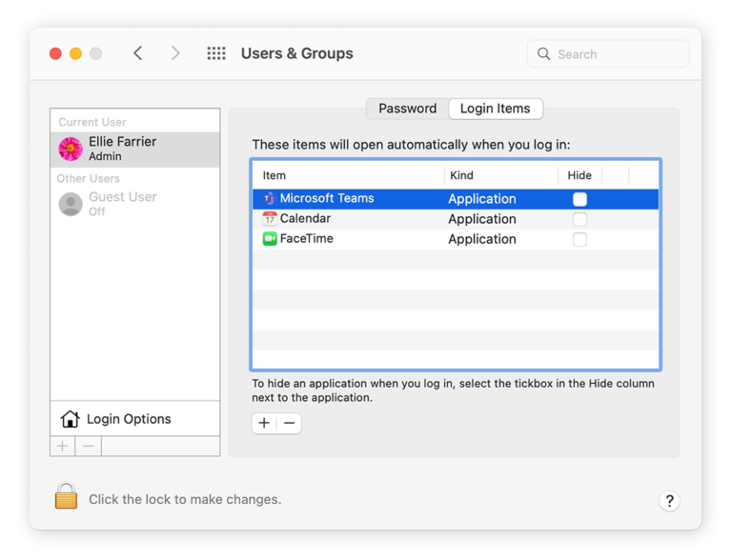
Task: Select the Calendar row name
Action: pyautogui.click(x=305, y=218)
